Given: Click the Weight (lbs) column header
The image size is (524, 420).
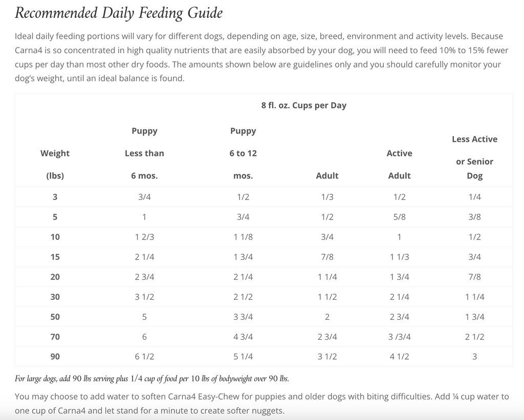Looking at the screenshot, I should coord(55,164).
